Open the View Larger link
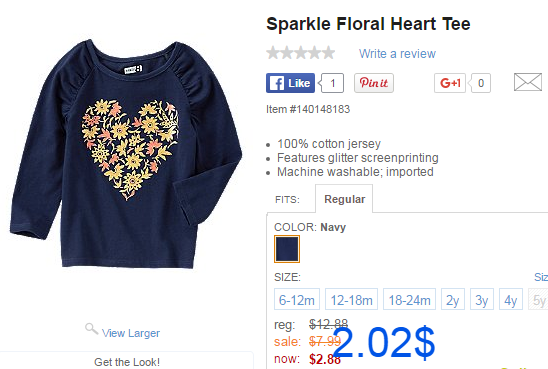The width and height of the screenshot is (548, 369). (131, 333)
